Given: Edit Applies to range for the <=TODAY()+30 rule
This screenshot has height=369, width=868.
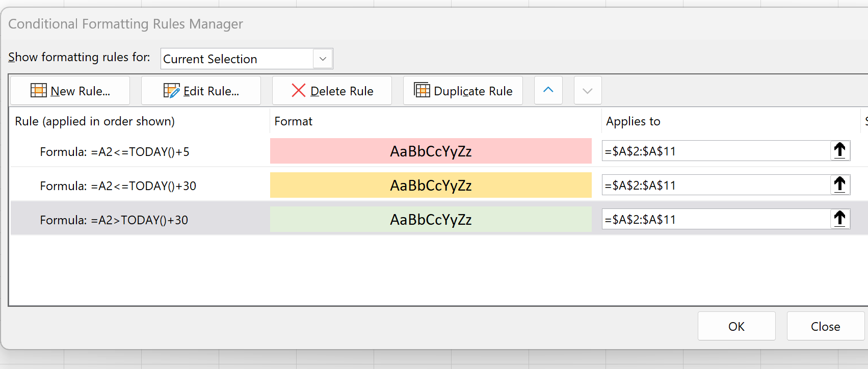Looking at the screenshot, I should coord(716,185).
